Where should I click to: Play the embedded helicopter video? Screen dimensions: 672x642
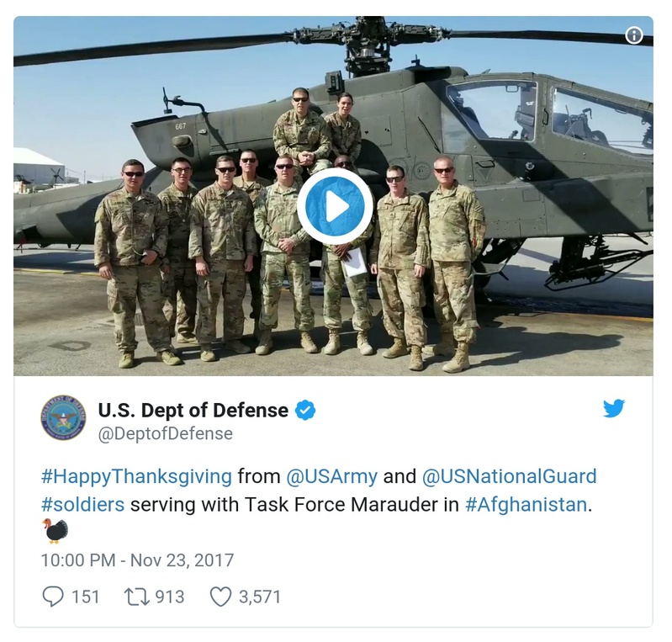(335, 206)
